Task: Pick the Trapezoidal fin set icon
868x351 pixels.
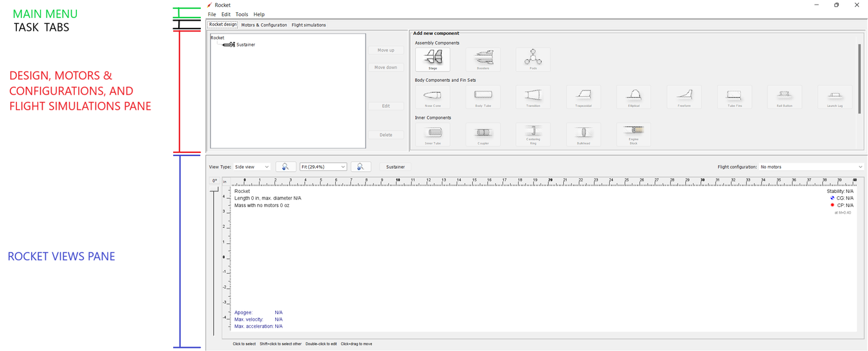Action: pyautogui.click(x=583, y=97)
